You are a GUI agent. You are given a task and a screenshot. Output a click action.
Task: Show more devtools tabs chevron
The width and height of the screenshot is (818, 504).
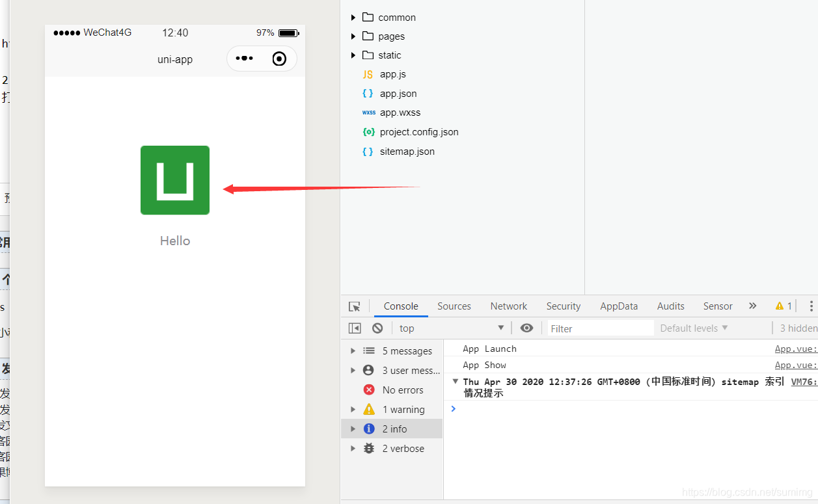753,306
